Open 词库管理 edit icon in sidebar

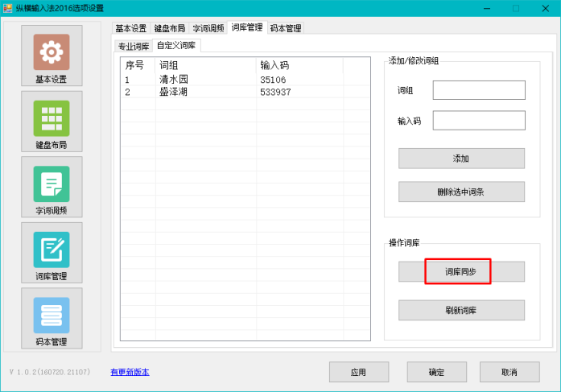(52, 250)
